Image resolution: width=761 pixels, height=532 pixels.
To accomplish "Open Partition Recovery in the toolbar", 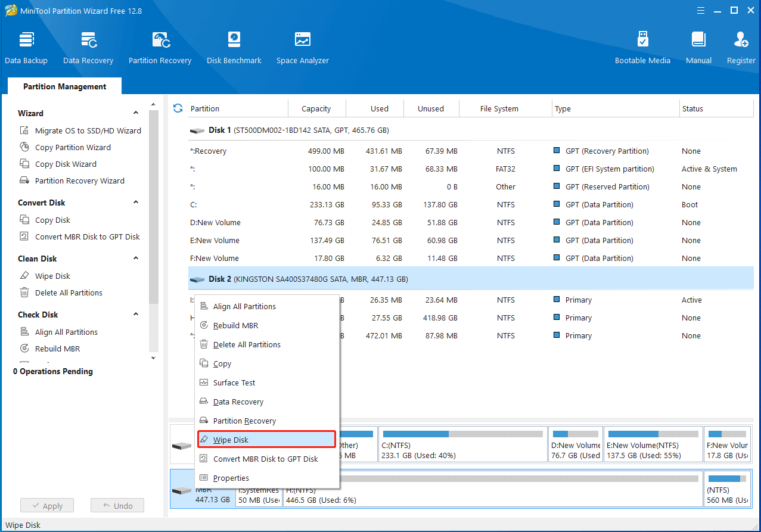I will click(160, 48).
